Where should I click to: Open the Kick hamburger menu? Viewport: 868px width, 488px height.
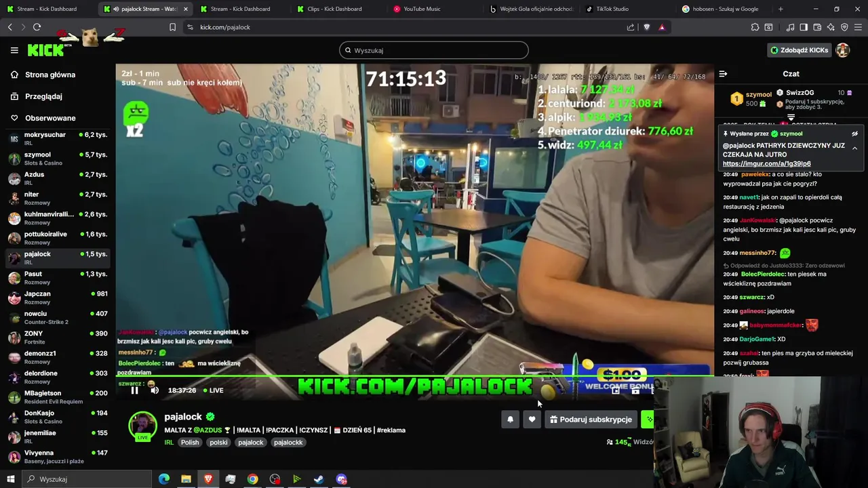14,50
